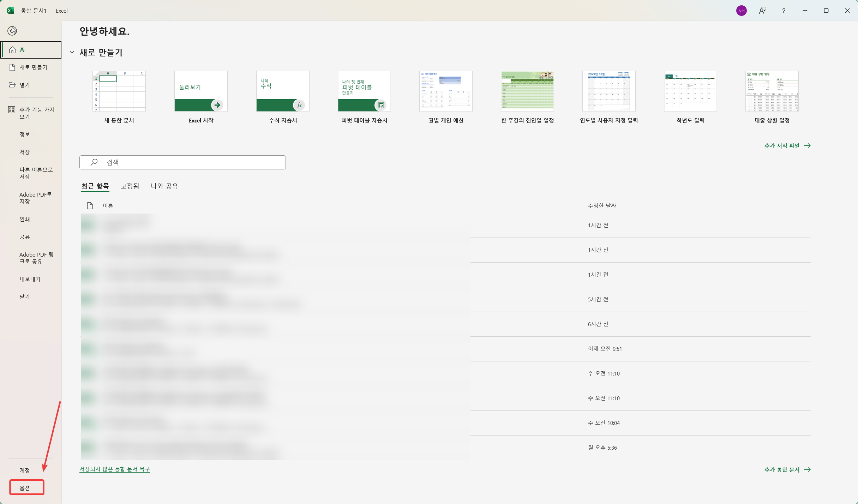
Task: Click the purple NH account avatar
Action: [x=741, y=11]
